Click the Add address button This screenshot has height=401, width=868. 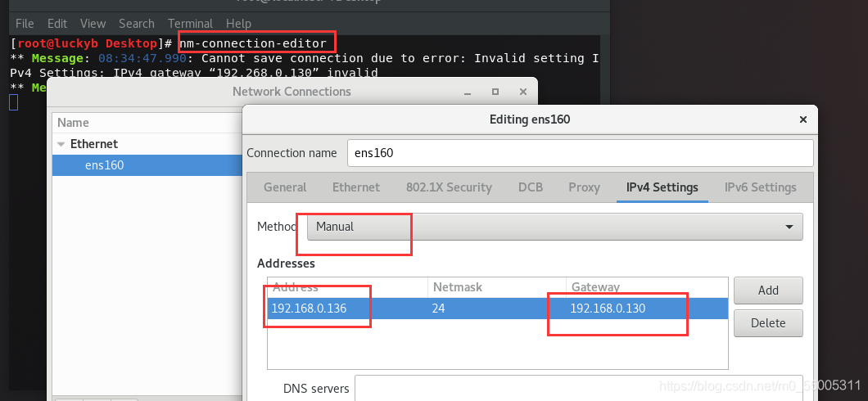[x=768, y=291]
